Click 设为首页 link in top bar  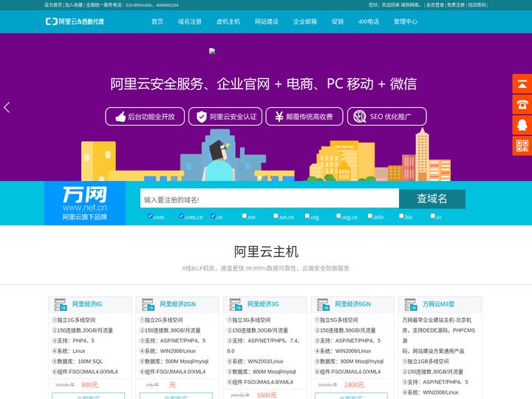coord(53,4)
